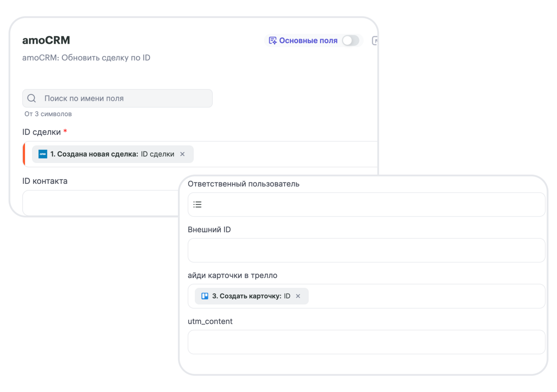Click into the Внешний ID field
This screenshot has height=392, width=557.
366,250
